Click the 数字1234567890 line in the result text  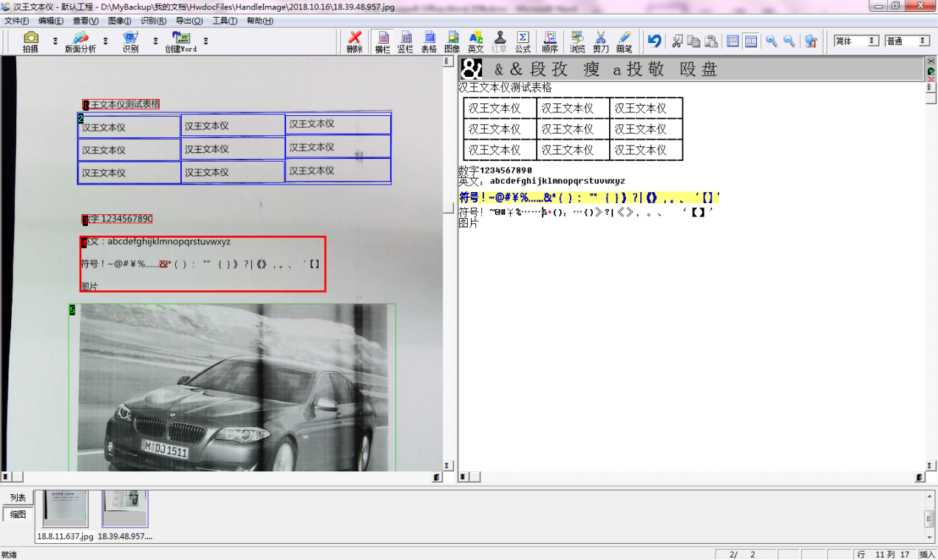pos(495,171)
